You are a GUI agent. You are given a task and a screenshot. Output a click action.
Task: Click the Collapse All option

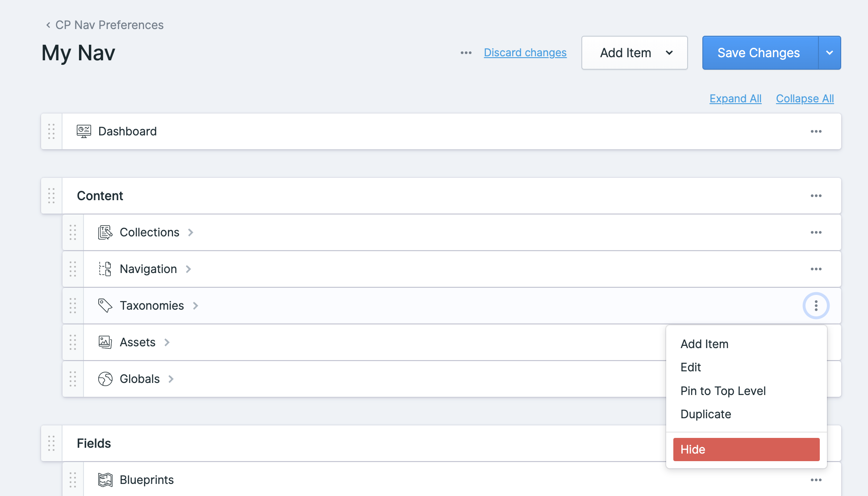click(x=805, y=98)
